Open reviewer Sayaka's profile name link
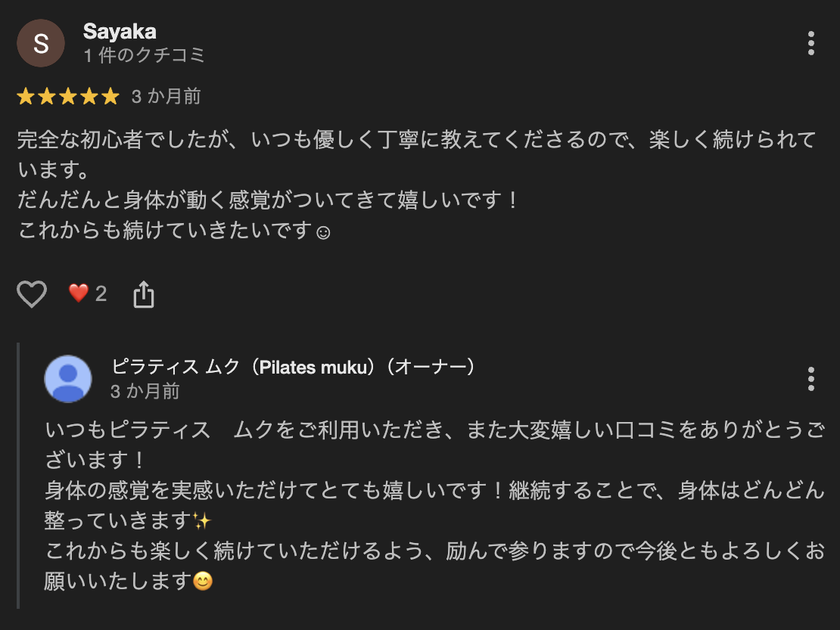Image resolution: width=840 pixels, height=630 pixels. pos(120,32)
